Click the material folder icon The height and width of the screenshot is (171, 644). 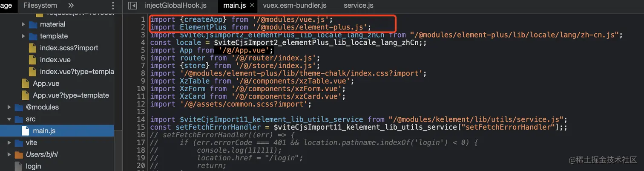pos(33,24)
